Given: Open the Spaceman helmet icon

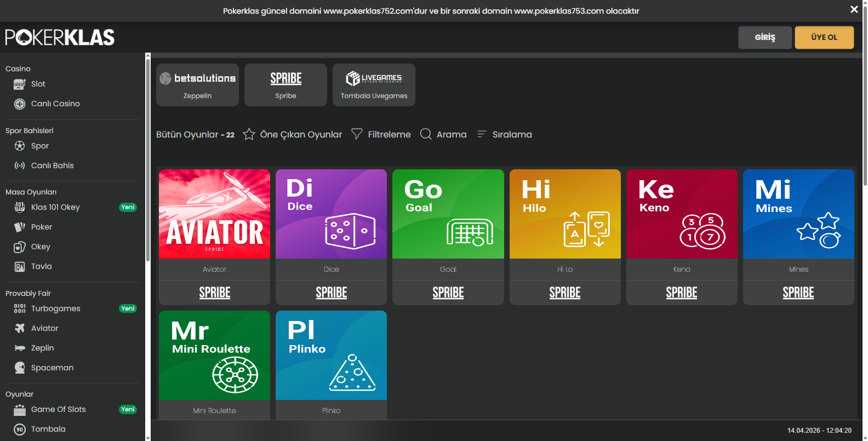Looking at the screenshot, I should point(20,368).
